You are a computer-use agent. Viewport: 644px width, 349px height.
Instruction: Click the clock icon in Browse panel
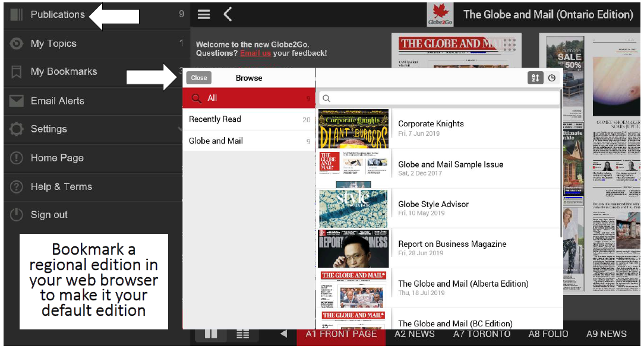click(552, 78)
